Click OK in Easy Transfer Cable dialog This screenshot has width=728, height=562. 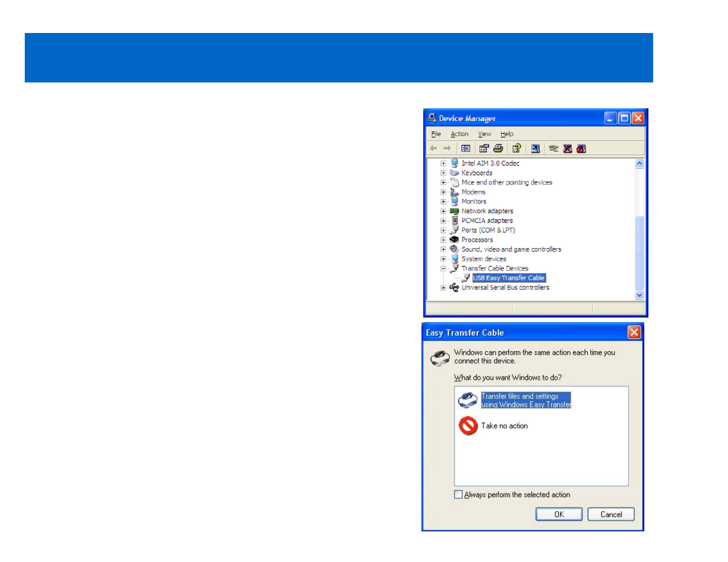click(x=559, y=514)
